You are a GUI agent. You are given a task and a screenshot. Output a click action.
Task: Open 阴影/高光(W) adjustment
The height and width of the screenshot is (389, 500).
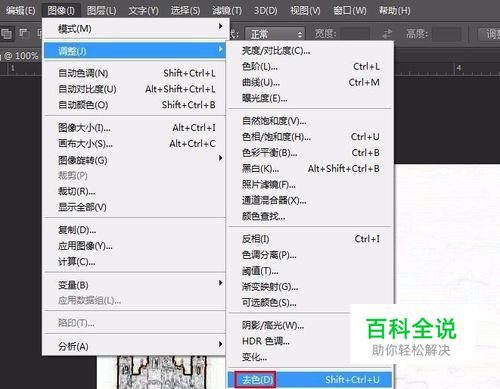point(289,325)
